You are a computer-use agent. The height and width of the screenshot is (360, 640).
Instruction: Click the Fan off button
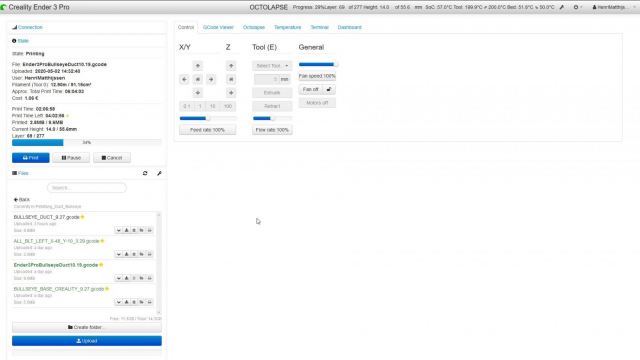(311, 89)
